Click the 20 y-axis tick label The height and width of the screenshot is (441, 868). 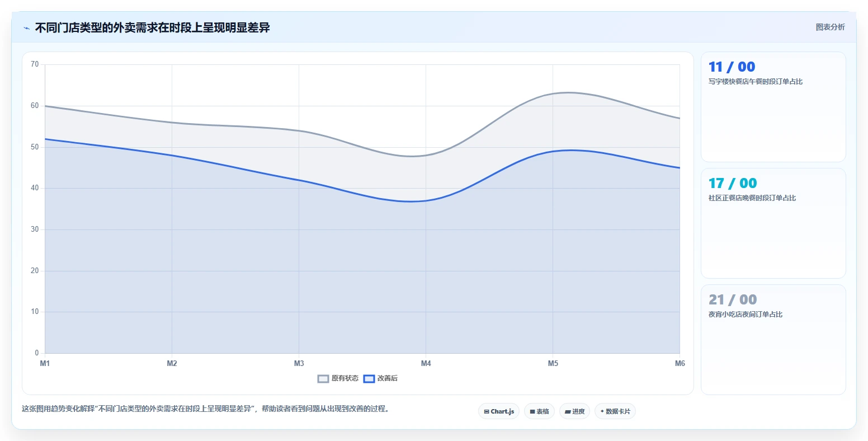point(35,271)
